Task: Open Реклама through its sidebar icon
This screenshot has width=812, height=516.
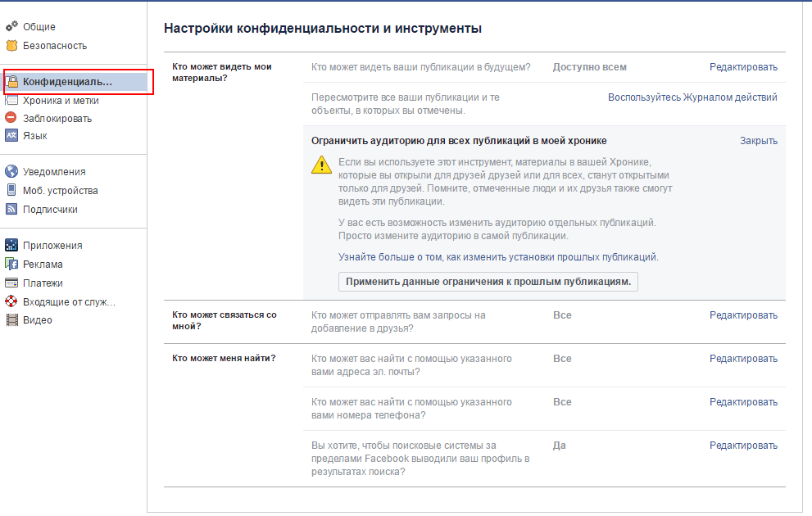Action: coord(12,264)
